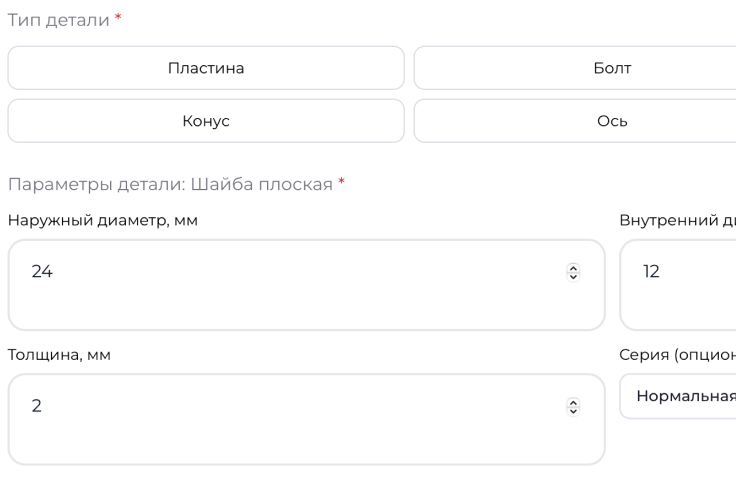
Task: Select the Пластина part type
Action: coord(206,68)
